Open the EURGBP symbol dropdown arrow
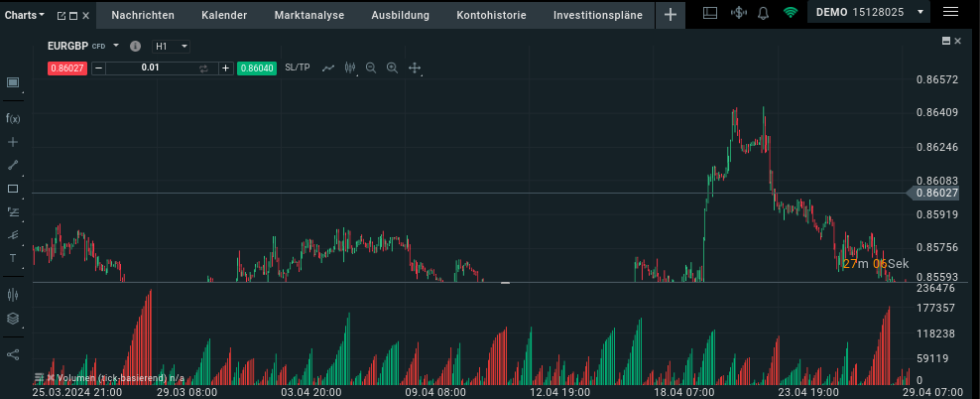980x399 pixels. (116, 46)
